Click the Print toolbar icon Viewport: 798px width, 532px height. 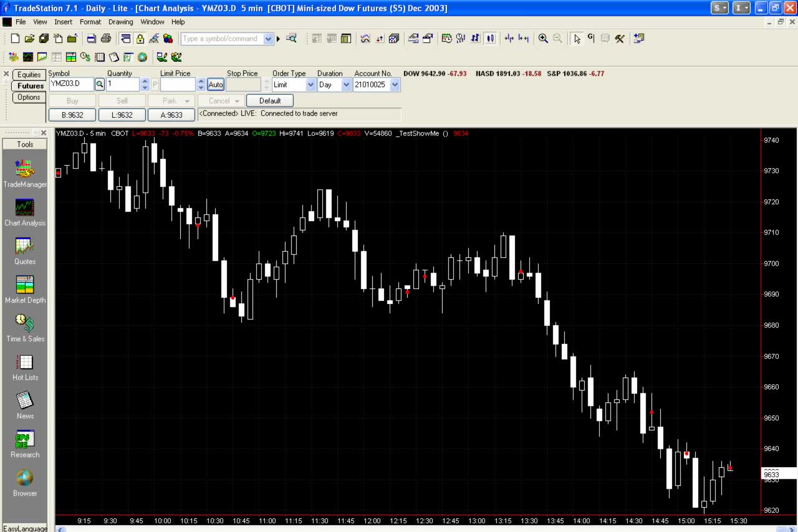(x=106, y=39)
